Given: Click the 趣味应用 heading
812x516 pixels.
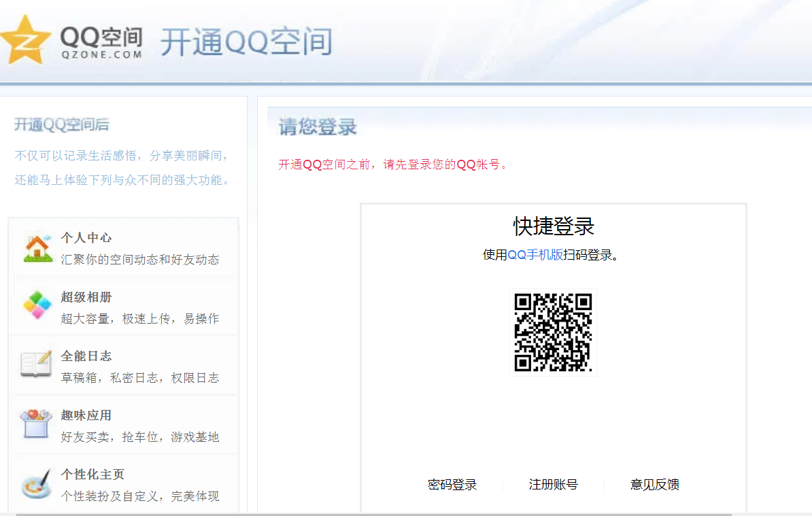Looking at the screenshot, I should (86, 415).
